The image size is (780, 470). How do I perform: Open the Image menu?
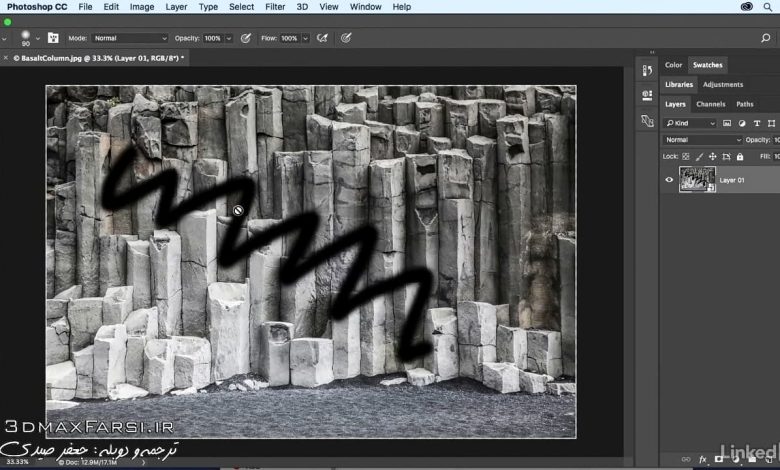[142, 7]
